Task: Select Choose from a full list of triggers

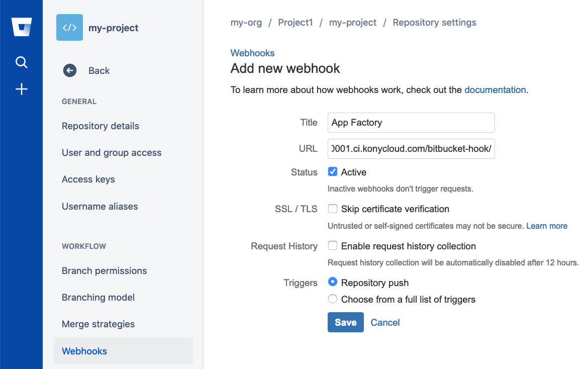Action: [x=332, y=299]
